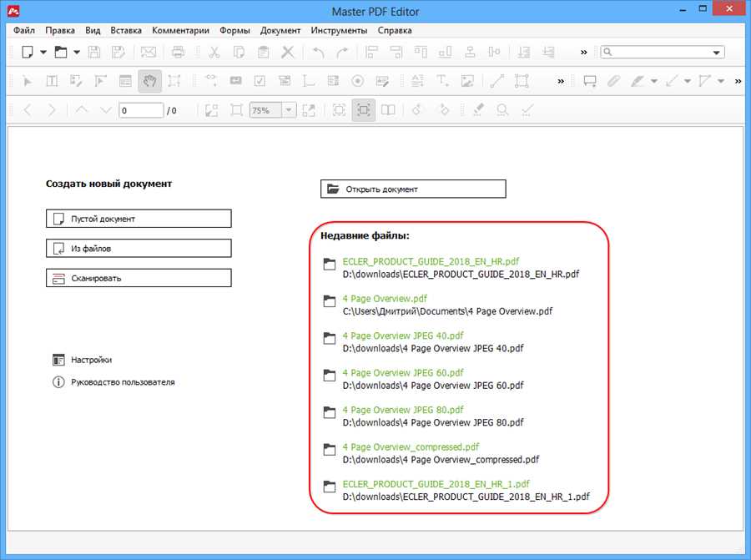The height and width of the screenshot is (560, 751).
Task: Open the Вставка menu
Action: tap(126, 30)
